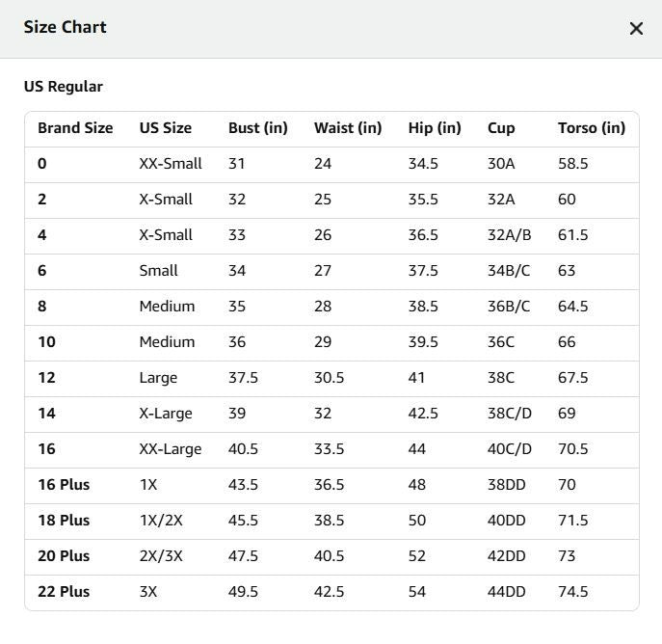The height and width of the screenshot is (644, 662).
Task: Click cup value 44DD
Action: point(507,592)
